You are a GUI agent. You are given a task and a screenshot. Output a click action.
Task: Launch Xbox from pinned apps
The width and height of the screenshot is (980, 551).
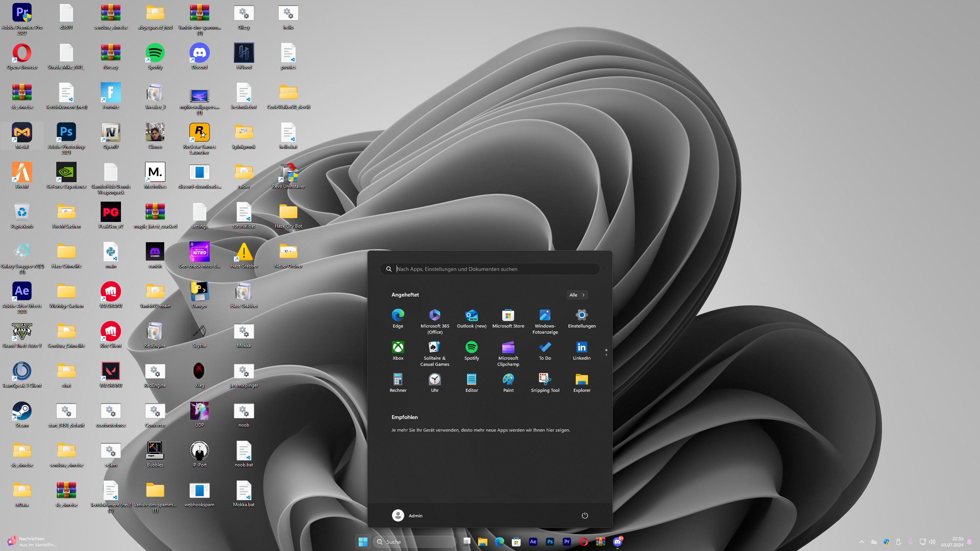[x=398, y=351]
